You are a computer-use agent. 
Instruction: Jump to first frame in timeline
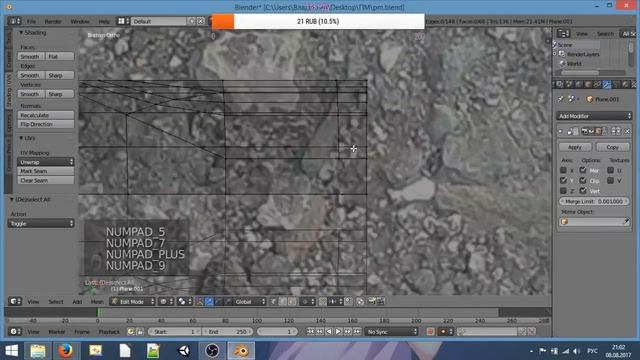311,331
